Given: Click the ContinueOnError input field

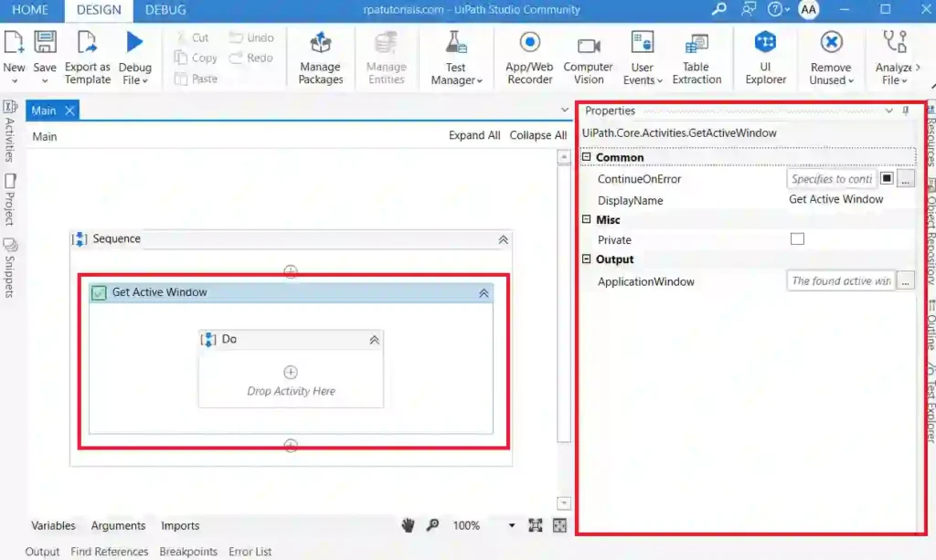Looking at the screenshot, I should click(x=832, y=178).
